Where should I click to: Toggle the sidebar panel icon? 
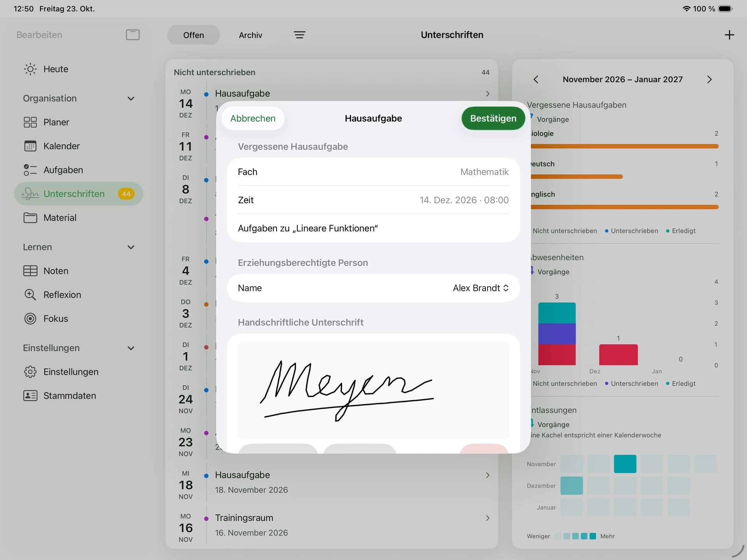point(133,35)
